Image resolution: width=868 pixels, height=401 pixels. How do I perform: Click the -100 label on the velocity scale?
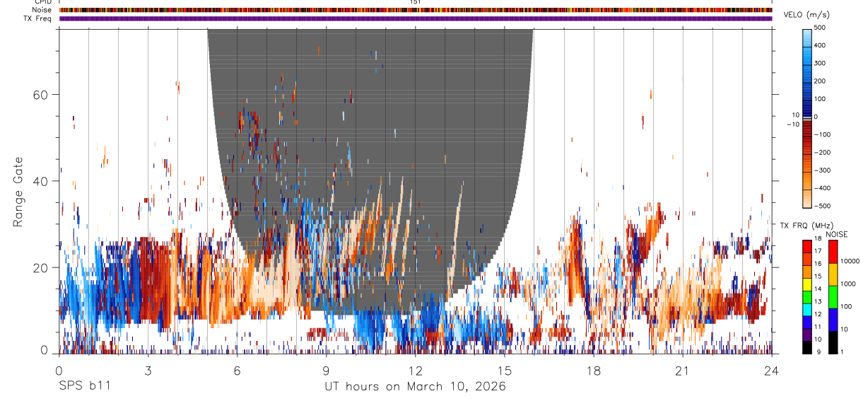pyautogui.click(x=822, y=134)
